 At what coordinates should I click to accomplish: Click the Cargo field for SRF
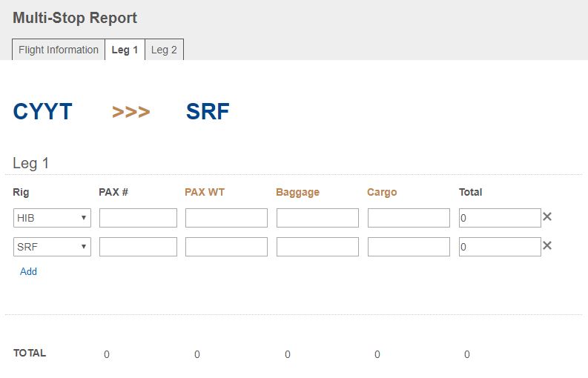tap(409, 247)
